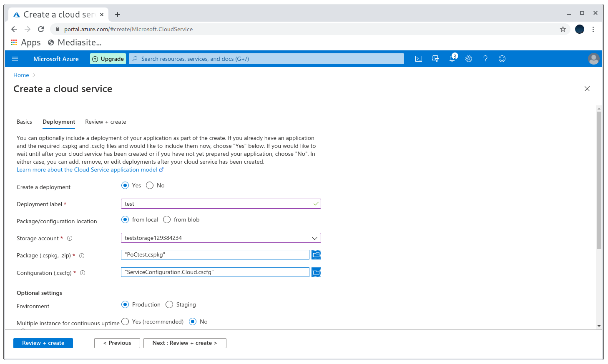This screenshot has height=364, width=608.
Task: Reload the browser page
Action: (41, 29)
